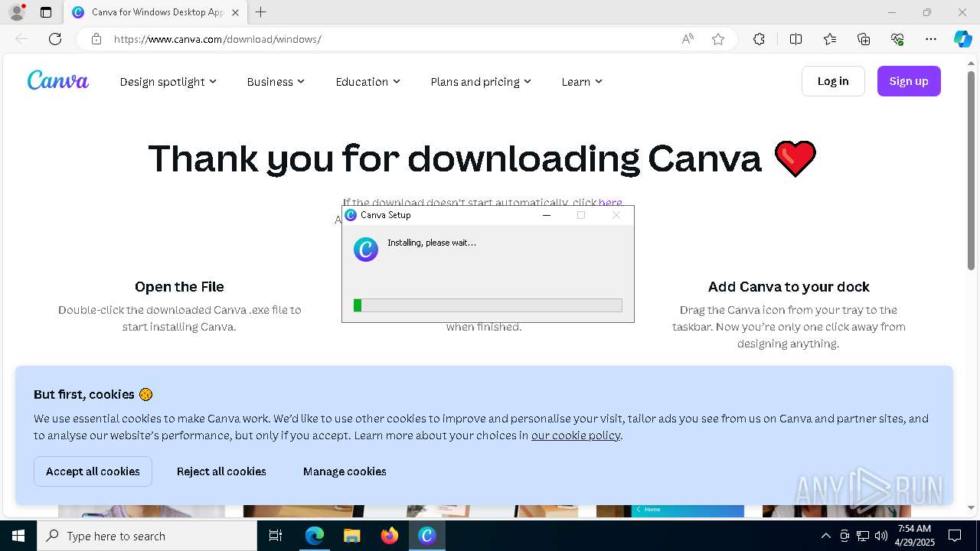This screenshot has height=551, width=980.
Task: Click the taskbar search box
Action: pos(147,536)
